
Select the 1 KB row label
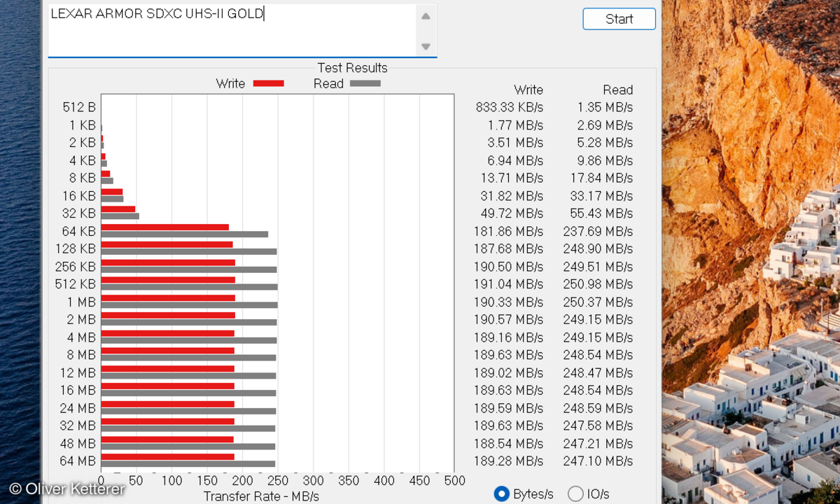(x=83, y=125)
